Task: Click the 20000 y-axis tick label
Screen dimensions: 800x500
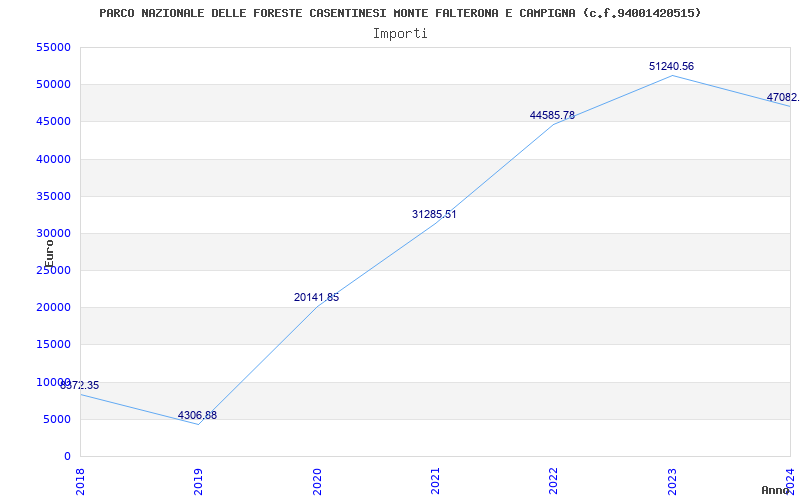Action: tap(53, 307)
